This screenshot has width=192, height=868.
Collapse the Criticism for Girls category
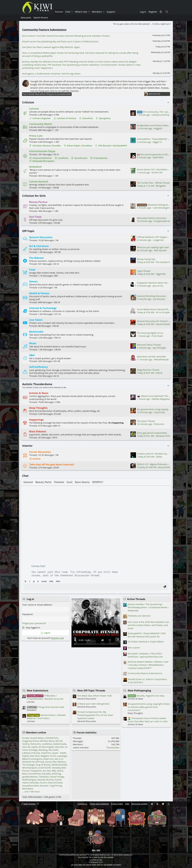pos(168,196)
